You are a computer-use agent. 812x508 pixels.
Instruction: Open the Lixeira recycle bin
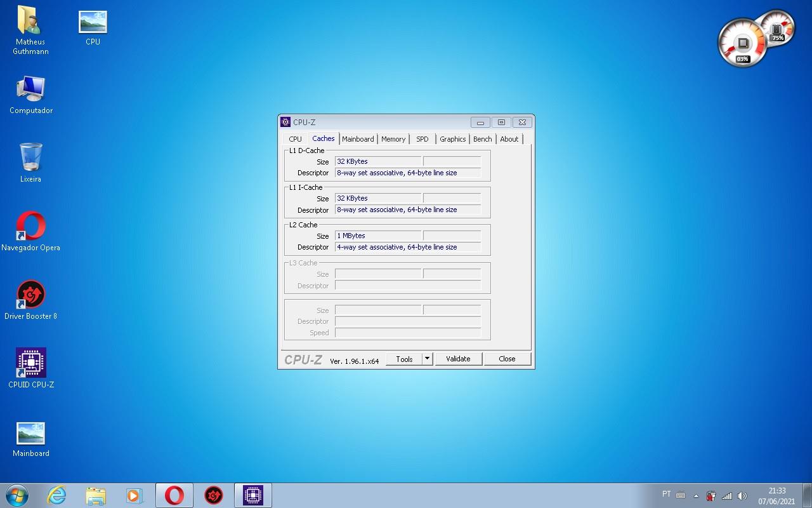30,163
